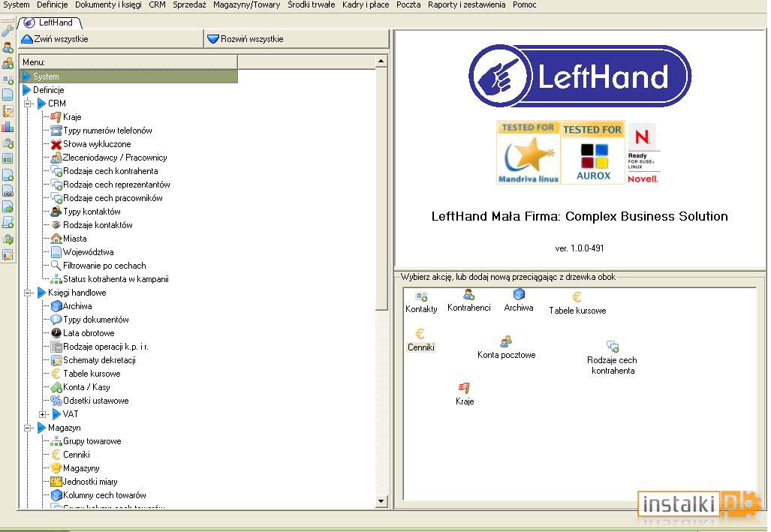The image size is (771, 532).
Task: Click the Typy numerów telefonów phone icon
Action: point(56,131)
